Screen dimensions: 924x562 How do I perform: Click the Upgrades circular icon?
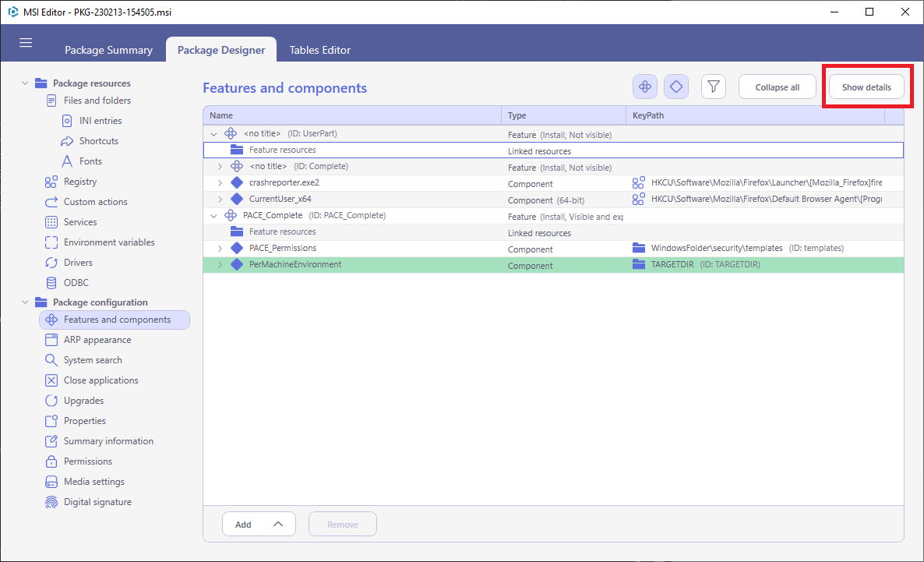point(51,401)
